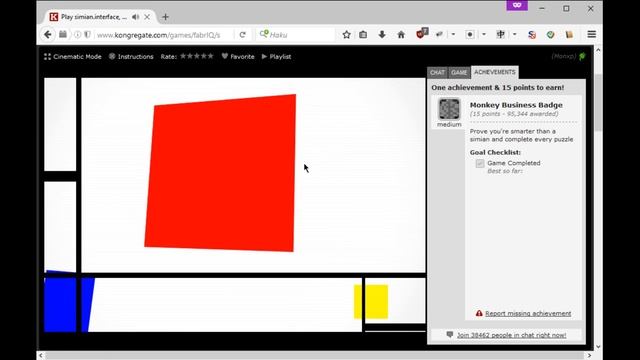Open the Playlist option
This screenshot has width=640, height=360.
[x=276, y=57]
